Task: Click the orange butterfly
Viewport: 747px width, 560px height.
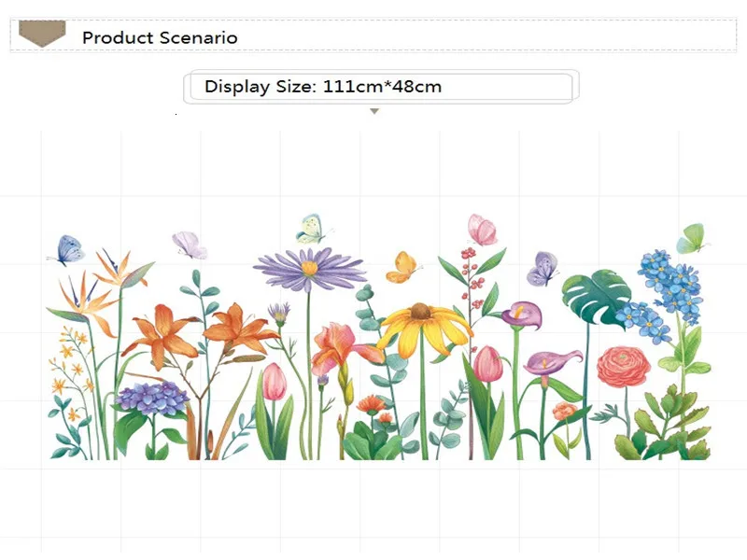Action: click(x=402, y=267)
